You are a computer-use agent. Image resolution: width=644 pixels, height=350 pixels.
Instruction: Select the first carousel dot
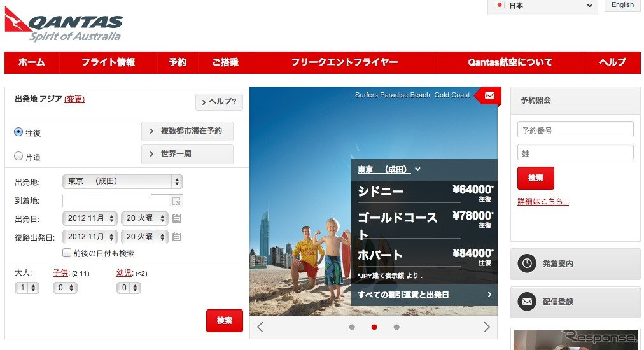[x=352, y=327]
